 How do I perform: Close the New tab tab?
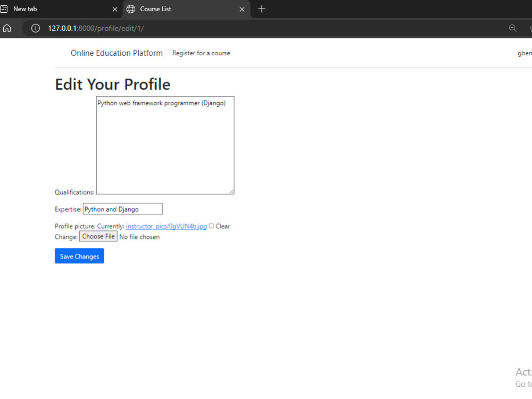pyautogui.click(x=115, y=9)
